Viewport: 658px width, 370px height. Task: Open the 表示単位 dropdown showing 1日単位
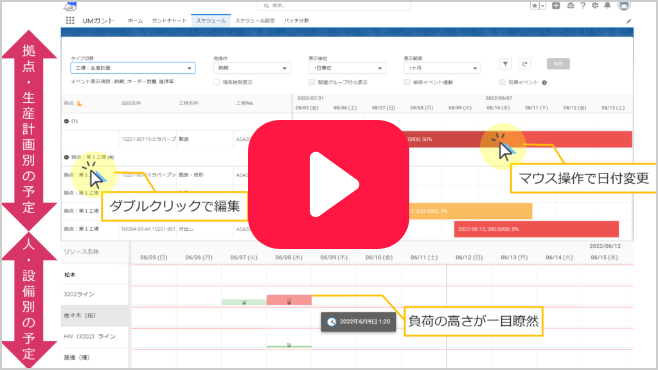click(x=347, y=68)
